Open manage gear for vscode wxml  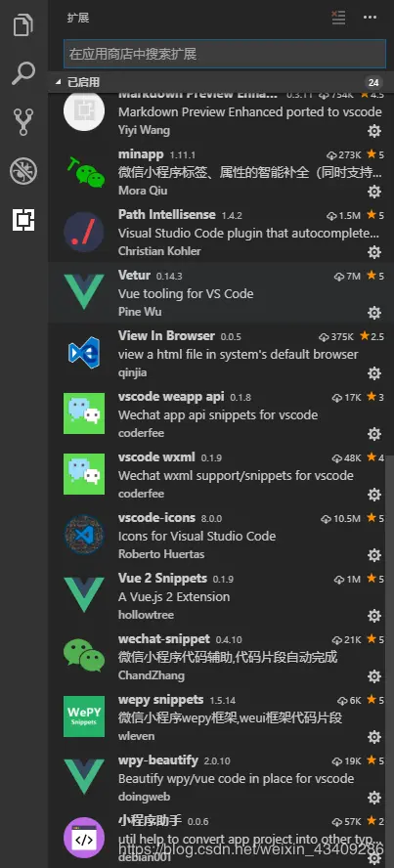[x=374, y=495]
